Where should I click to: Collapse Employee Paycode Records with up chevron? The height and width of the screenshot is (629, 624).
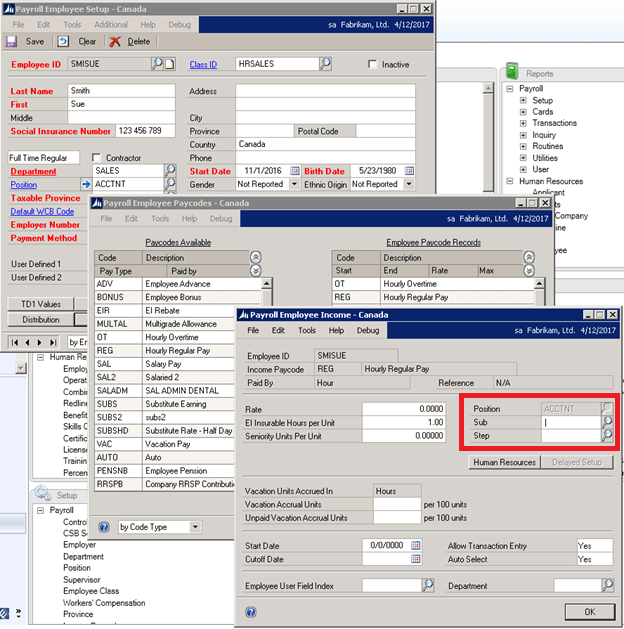529,257
